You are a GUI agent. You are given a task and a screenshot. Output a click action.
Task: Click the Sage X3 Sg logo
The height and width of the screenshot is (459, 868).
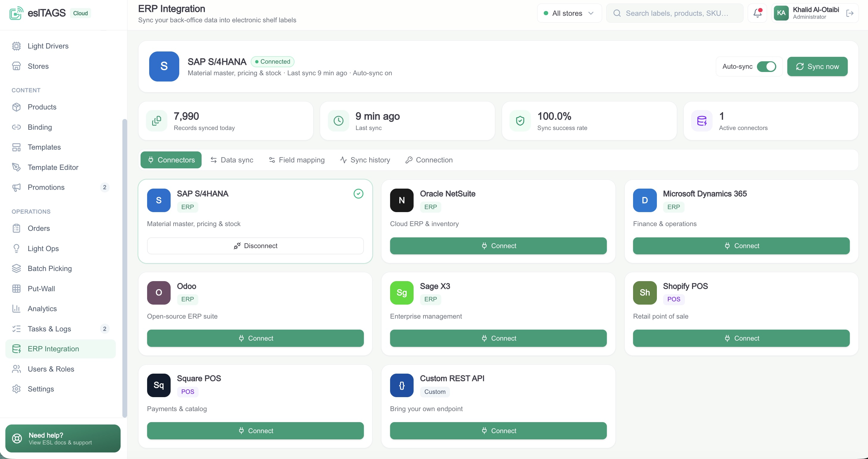pyautogui.click(x=402, y=293)
